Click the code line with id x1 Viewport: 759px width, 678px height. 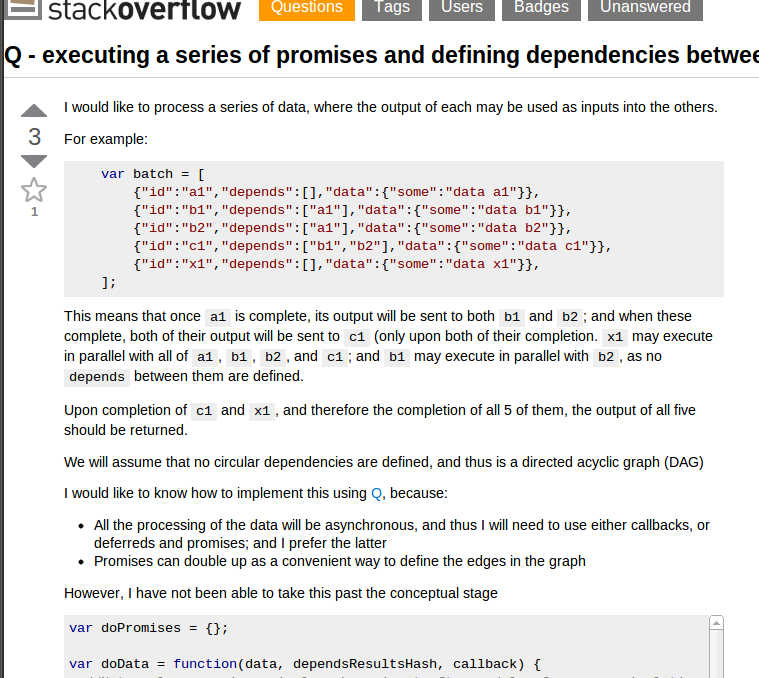click(x=336, y=264)
